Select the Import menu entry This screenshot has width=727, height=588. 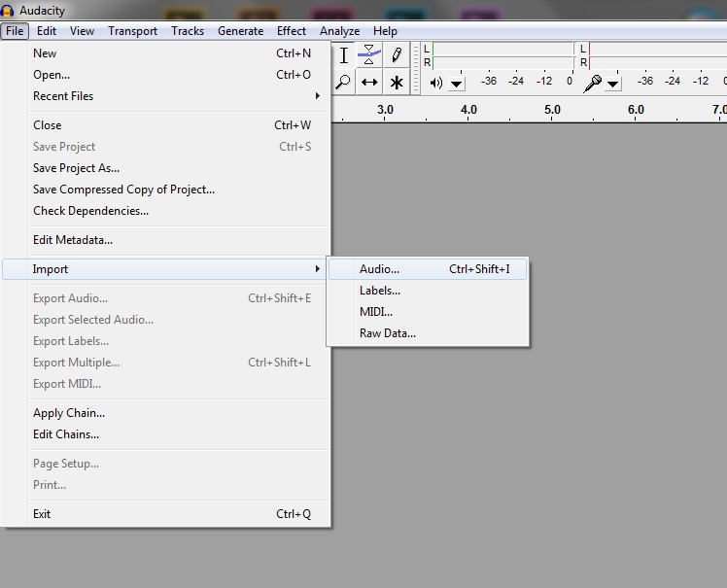[164, 269]
